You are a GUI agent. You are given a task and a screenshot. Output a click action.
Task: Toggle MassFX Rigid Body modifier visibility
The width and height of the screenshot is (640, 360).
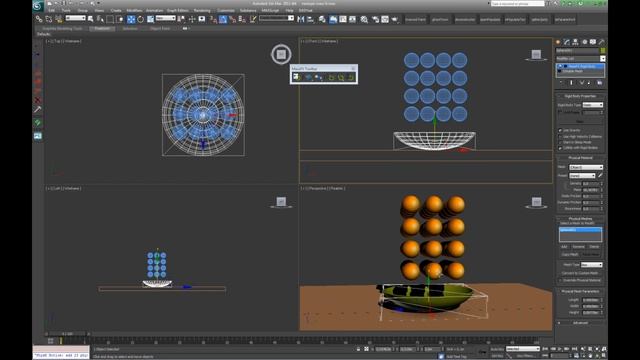[x=560, y=66]
